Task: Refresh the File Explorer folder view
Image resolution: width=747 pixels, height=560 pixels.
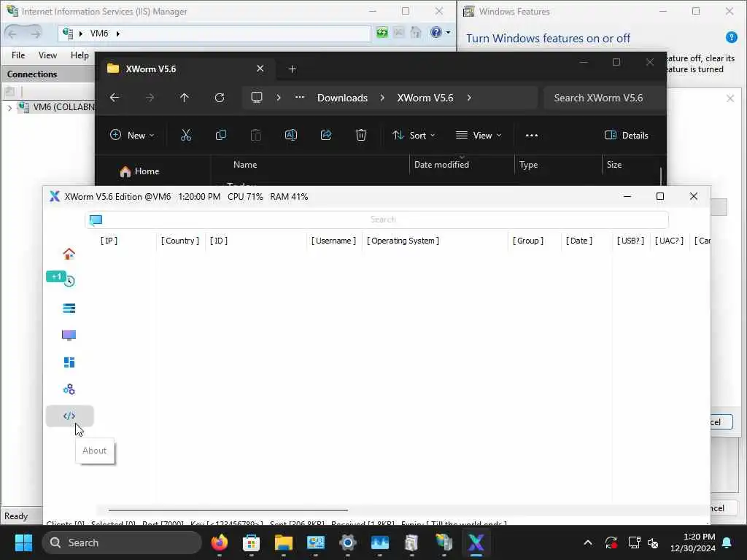Action: click(219, 98)
